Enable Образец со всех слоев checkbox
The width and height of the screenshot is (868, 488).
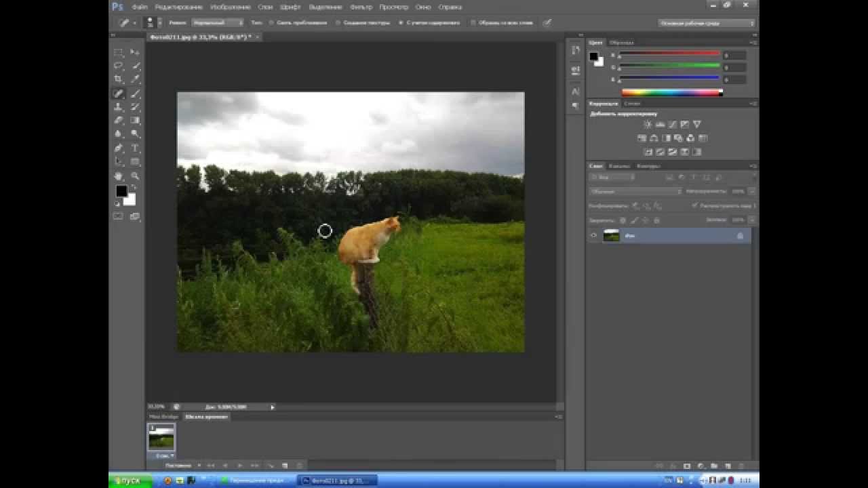(x=473, y=22)
